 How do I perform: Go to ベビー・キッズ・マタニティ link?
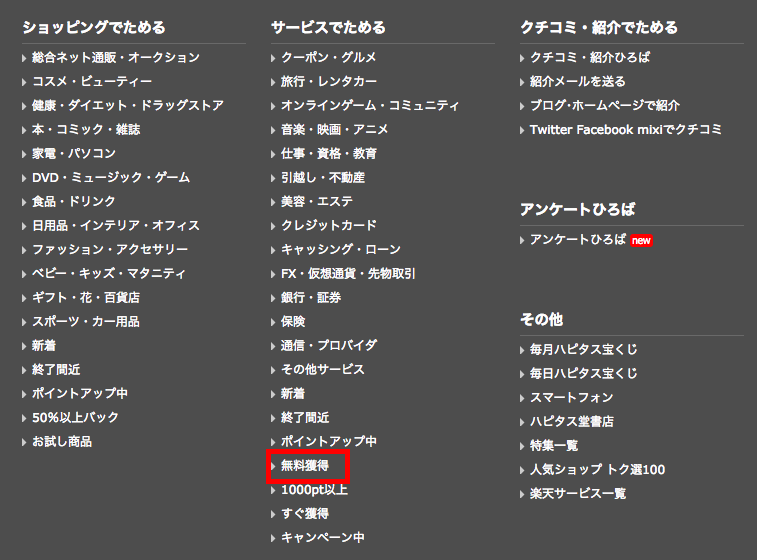point(109,274)
